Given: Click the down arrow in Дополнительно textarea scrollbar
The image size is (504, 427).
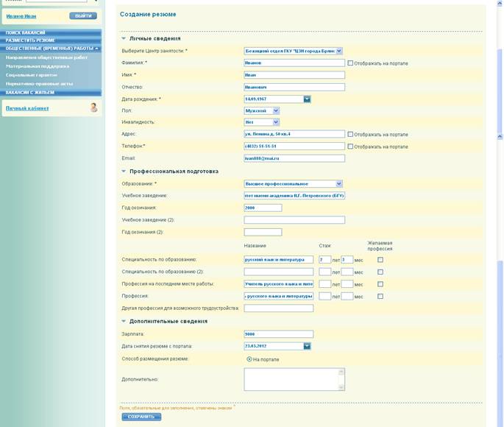Looking at the screenshot, I should [341, 387].
